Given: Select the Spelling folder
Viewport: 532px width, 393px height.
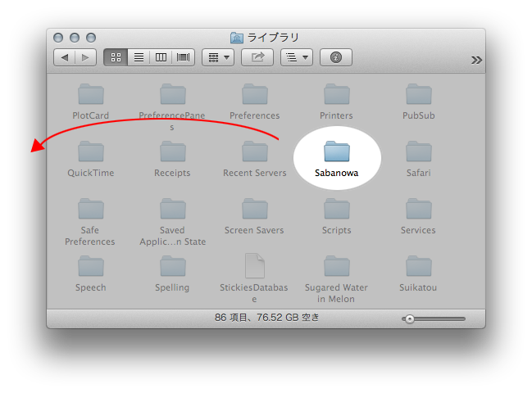Looking at the screenshot, I should (173, 266).
